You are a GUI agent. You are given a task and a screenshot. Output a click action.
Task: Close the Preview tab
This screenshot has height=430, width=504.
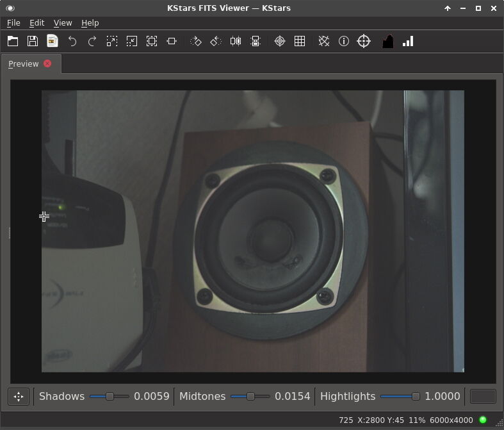tap(47, 64)
